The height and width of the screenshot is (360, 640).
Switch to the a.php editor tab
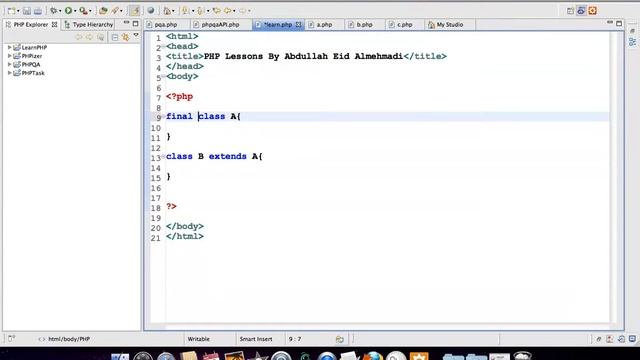(x=324, y=24)
